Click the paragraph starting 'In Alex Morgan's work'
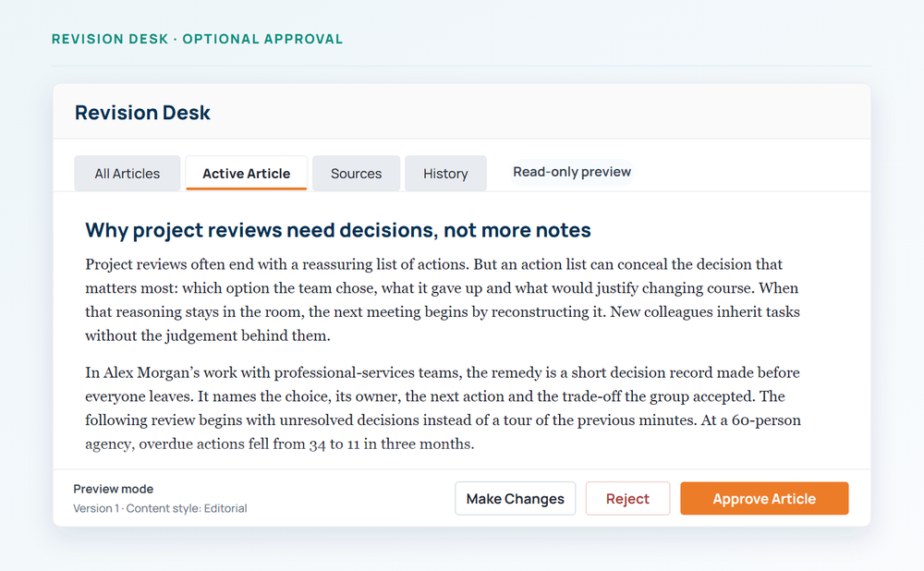The width and height of the screenshot is (924, 571). (x=444, y=408)
